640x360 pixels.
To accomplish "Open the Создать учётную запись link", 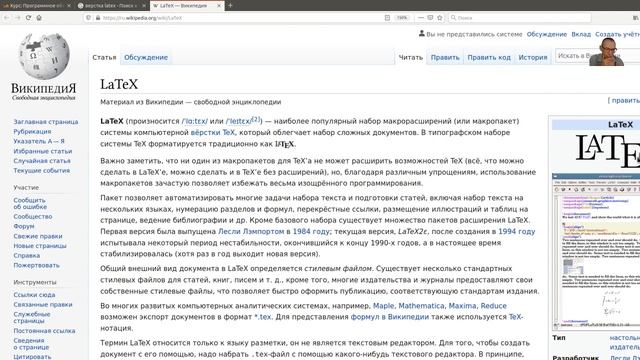I will point(617,34).
